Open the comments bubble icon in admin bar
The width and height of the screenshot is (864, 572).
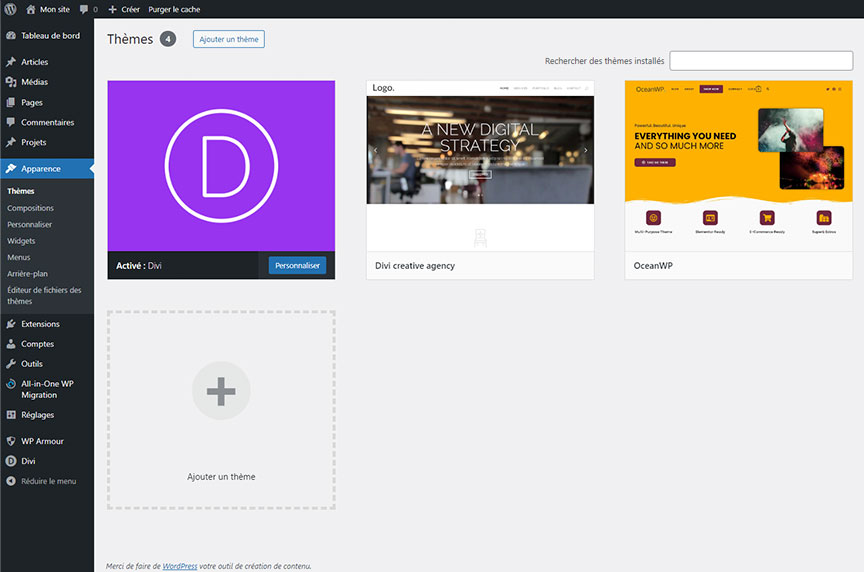click(84, 9)
